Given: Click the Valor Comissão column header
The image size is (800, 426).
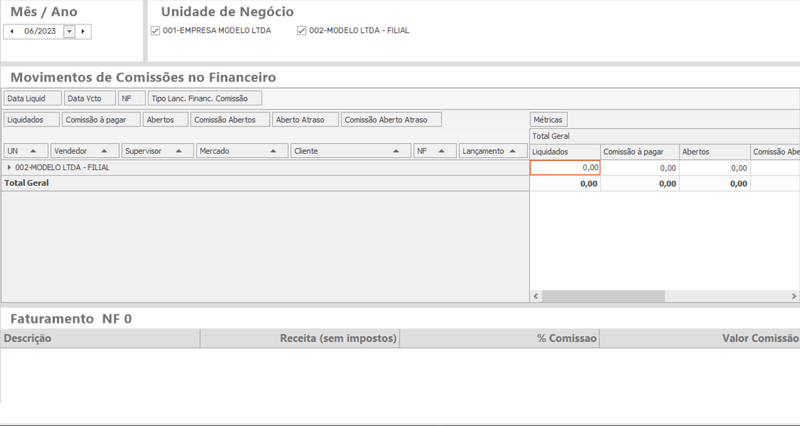Looking at the screenshot, I should pos(700,338).
